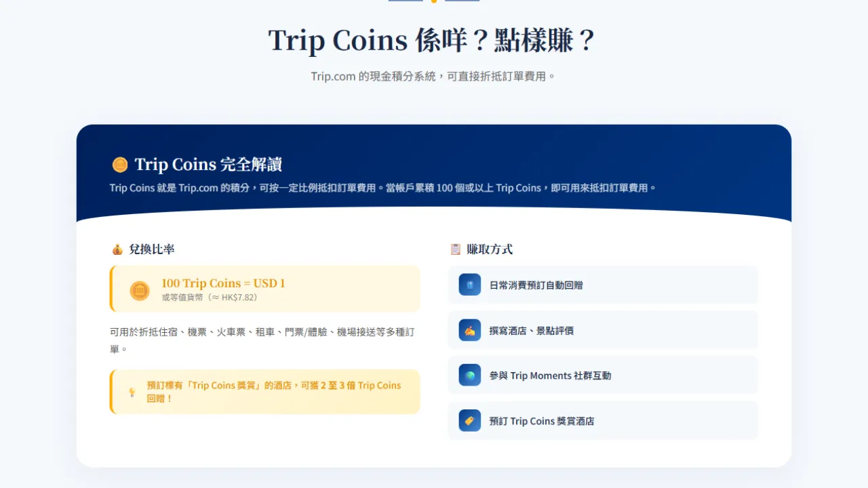Click the page title Trip Coins 係咩？點樣賺？
The height and width of the screenshot is (488, 868).
point(432,41)
